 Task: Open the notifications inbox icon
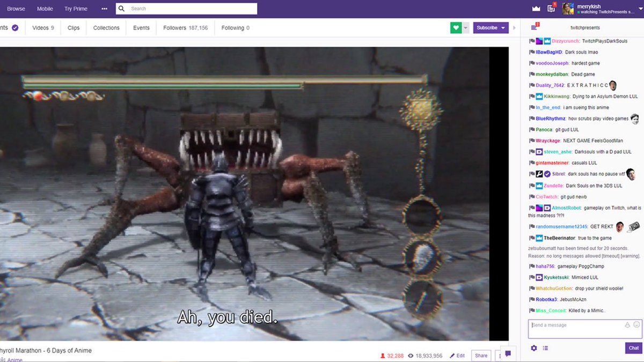click(551, 9)
